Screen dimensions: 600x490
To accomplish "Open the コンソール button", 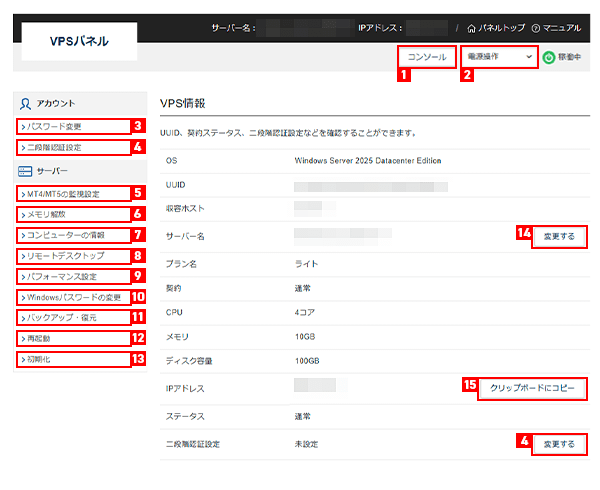I will pyautogui.click(x=427, y=57).
